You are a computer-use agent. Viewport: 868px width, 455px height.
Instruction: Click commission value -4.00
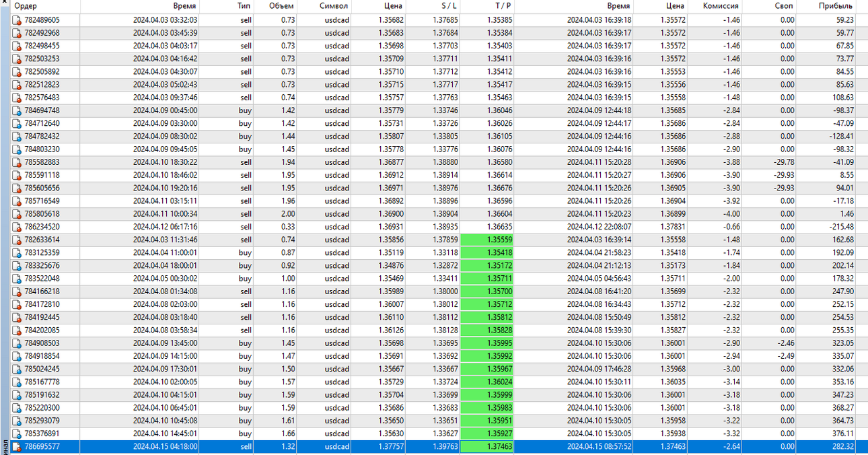tap(731, 214)
